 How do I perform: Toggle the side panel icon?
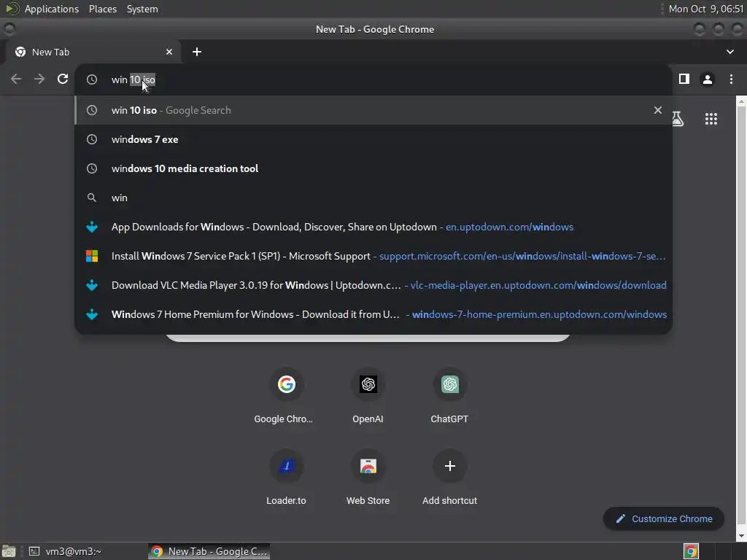point(684,79)
